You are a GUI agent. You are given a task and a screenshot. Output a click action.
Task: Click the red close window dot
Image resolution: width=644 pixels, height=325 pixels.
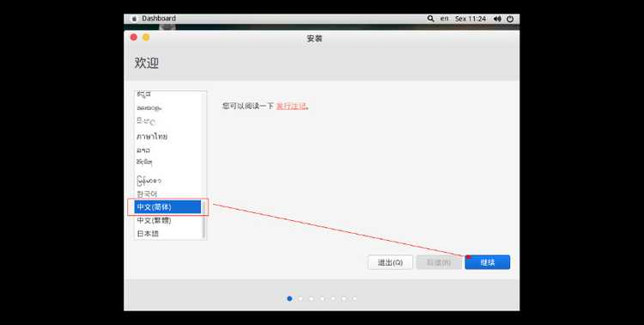(x=134, y=38)
